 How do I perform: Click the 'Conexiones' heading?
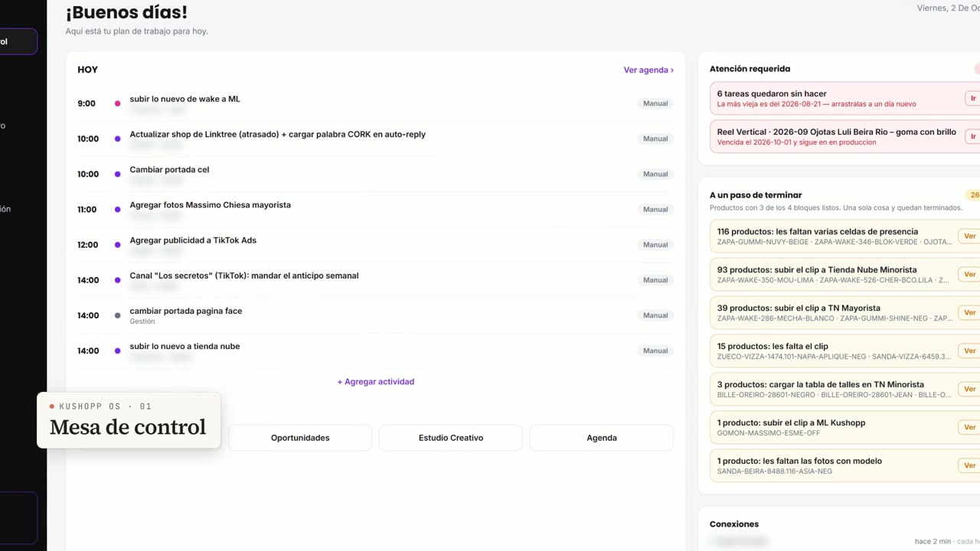tap(734, 524)
